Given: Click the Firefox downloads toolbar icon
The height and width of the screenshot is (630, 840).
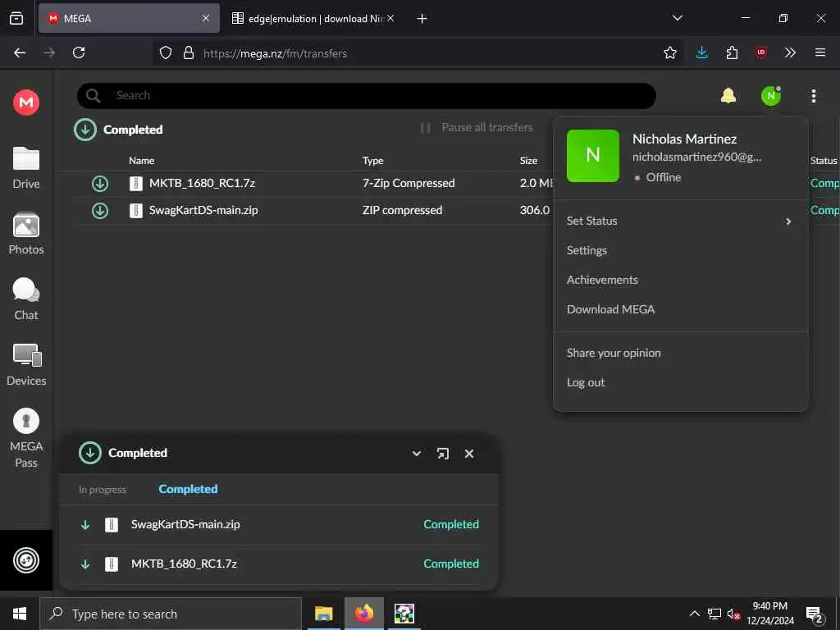Looking at the screenshot, I should 702,52.
